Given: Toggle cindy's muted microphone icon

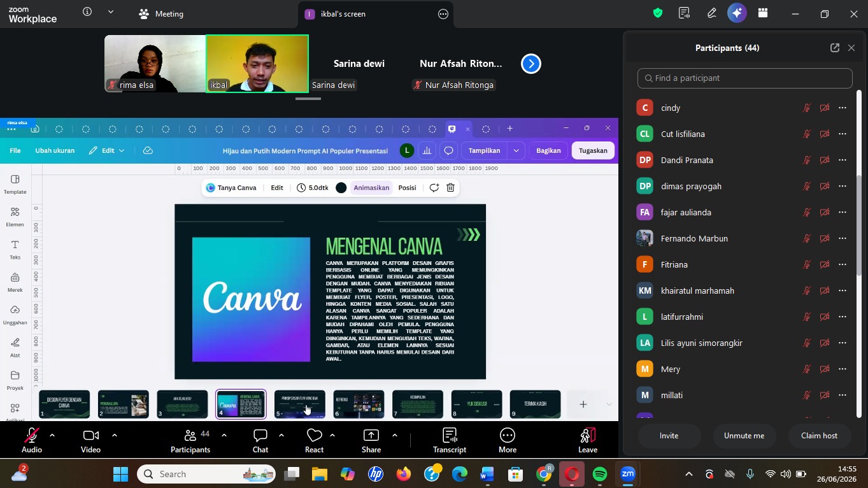Looking at the screenshot, I should pyautogui.click(x=807, y=108).
